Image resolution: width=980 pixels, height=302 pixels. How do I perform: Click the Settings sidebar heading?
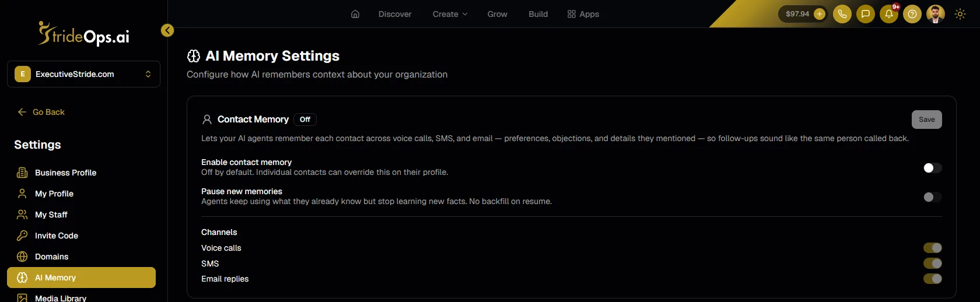(37, 145)
